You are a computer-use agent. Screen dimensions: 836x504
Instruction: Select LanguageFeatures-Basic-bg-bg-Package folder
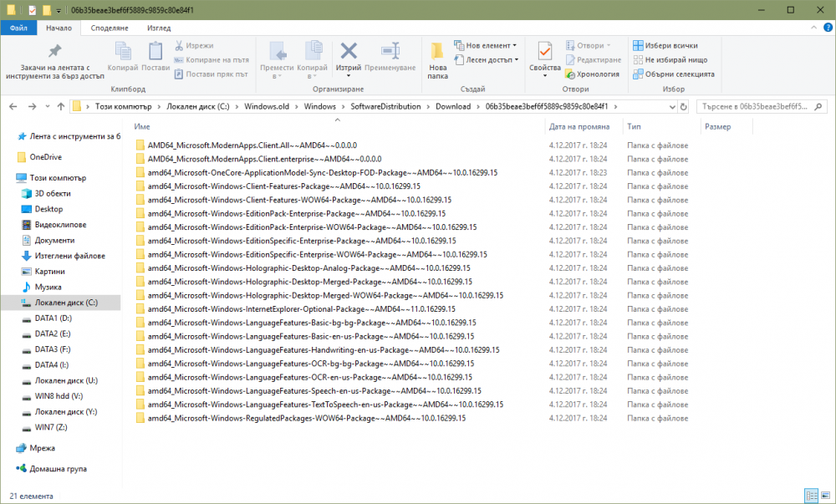tap(312, 323)
